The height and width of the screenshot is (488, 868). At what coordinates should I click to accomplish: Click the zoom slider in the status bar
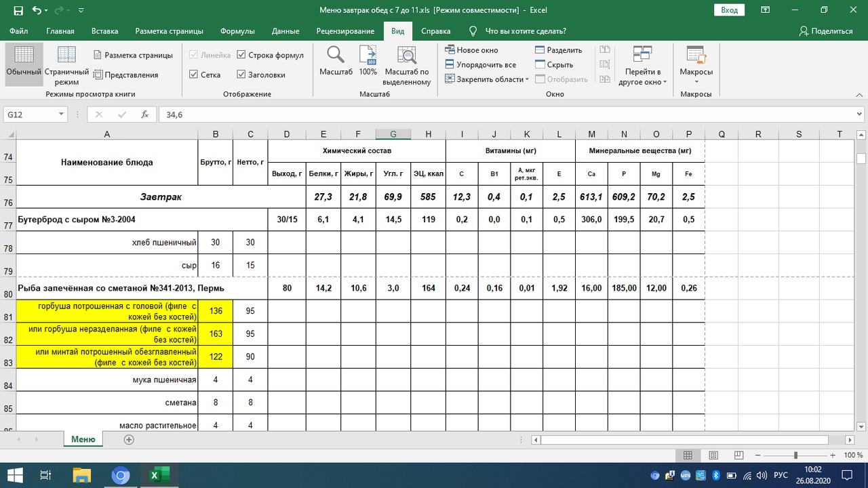coord(795,455)
